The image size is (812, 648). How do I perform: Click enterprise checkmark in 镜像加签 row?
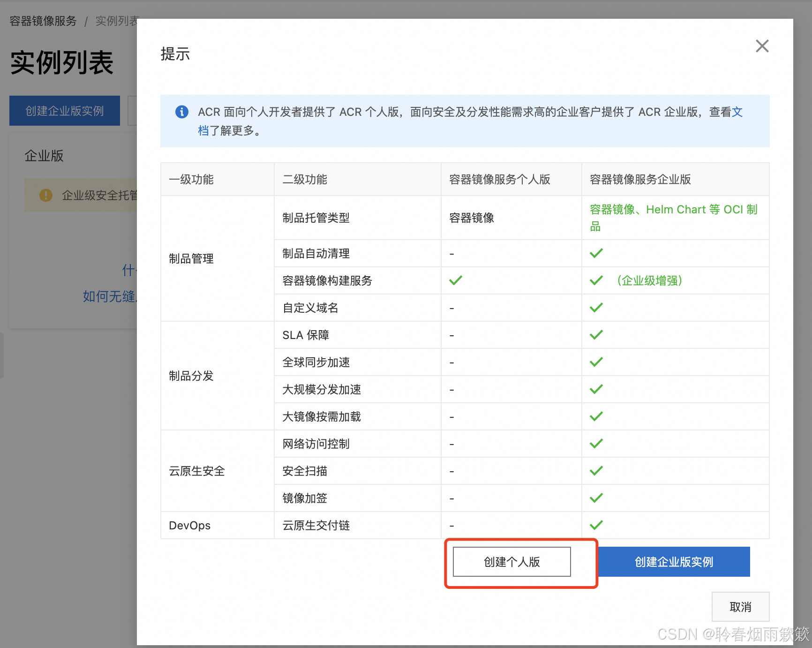click(596, 498)
